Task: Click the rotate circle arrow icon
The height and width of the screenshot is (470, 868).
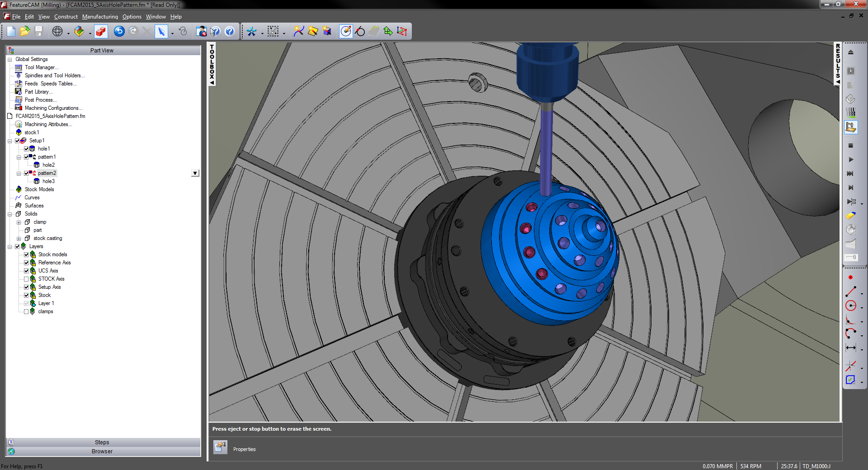Action: 360,31
